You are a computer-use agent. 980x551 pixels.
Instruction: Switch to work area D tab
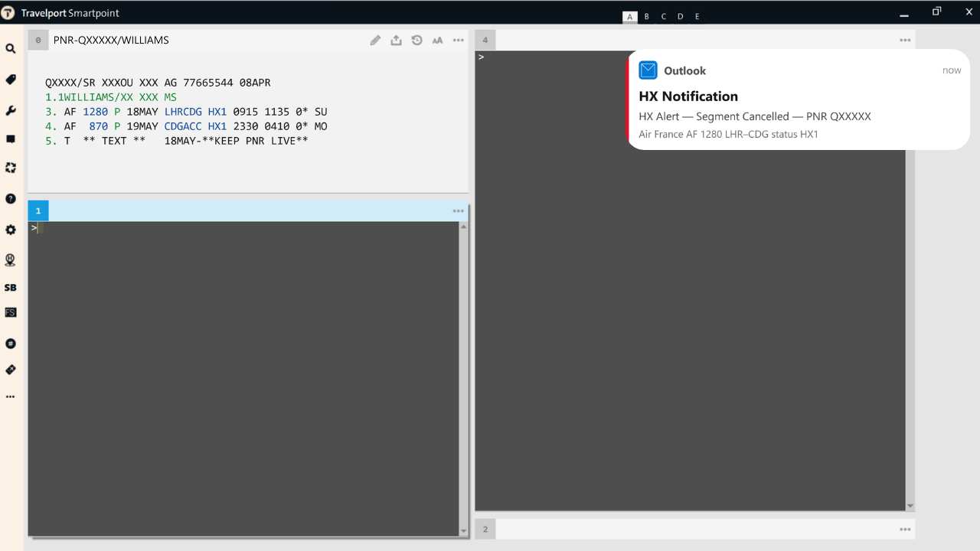tap(681, 17)
